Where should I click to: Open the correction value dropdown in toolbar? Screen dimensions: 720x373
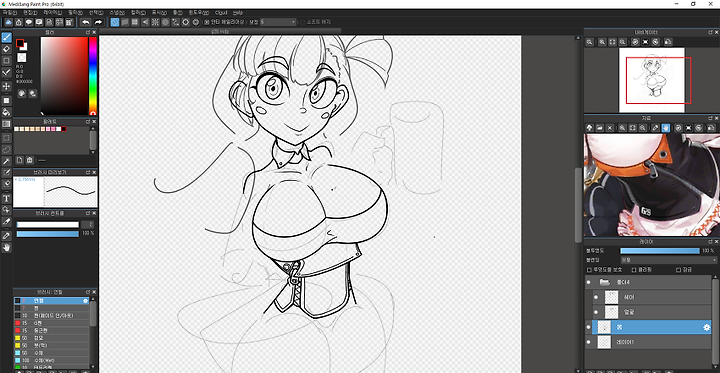click(278, 22)
